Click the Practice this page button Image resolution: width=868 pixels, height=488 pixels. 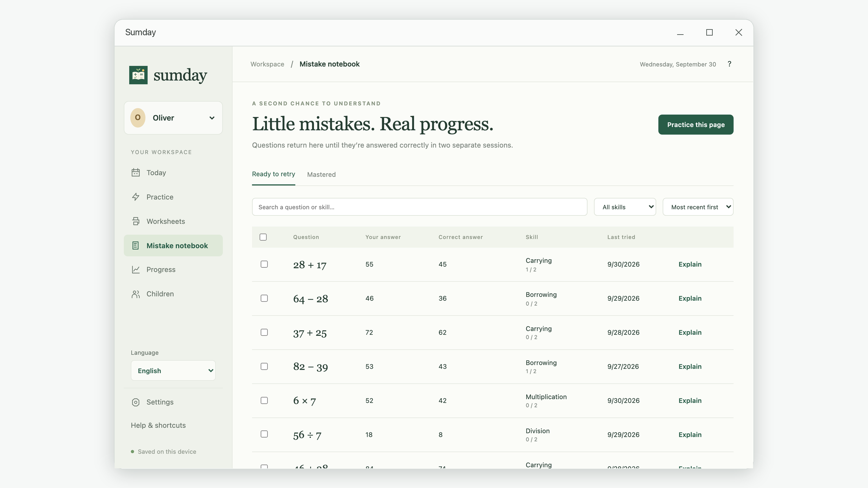696,125
